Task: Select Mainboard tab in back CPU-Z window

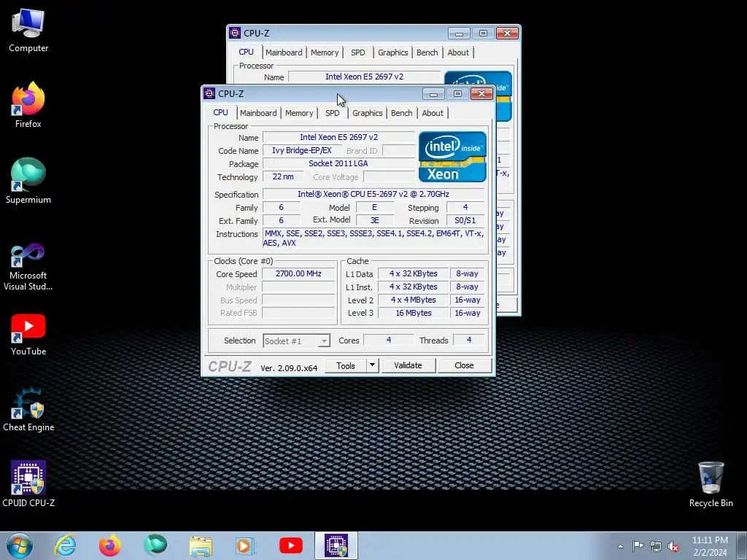Action: [x=284, y=52]
